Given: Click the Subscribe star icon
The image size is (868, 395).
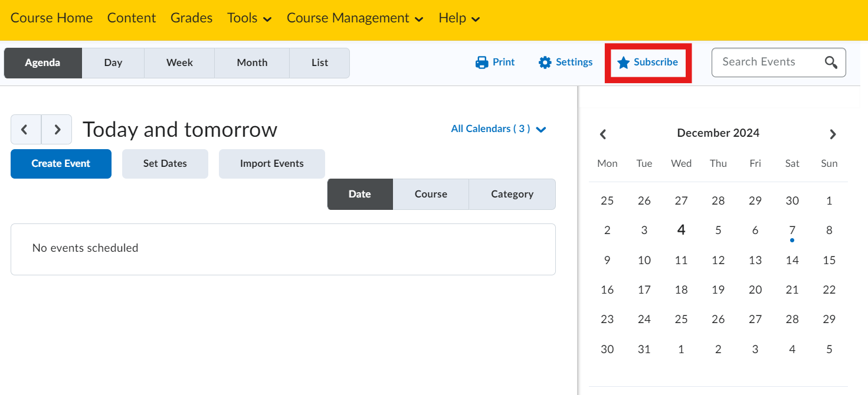Looking at the screenshot, I should 624,62.
